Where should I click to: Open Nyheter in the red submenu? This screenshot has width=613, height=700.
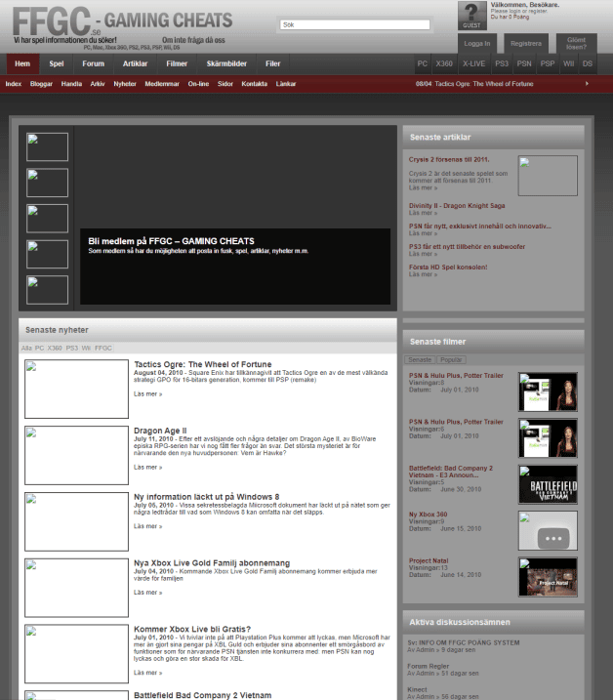(125, 84)
